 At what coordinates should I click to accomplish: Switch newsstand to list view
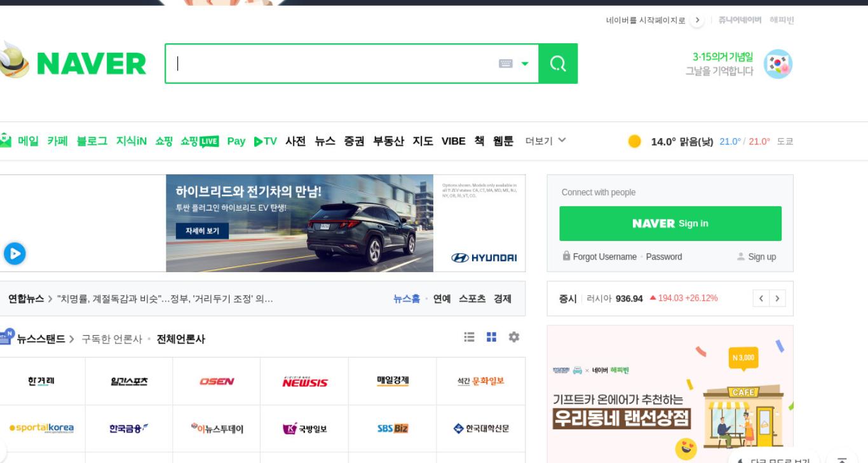point(469,337)
